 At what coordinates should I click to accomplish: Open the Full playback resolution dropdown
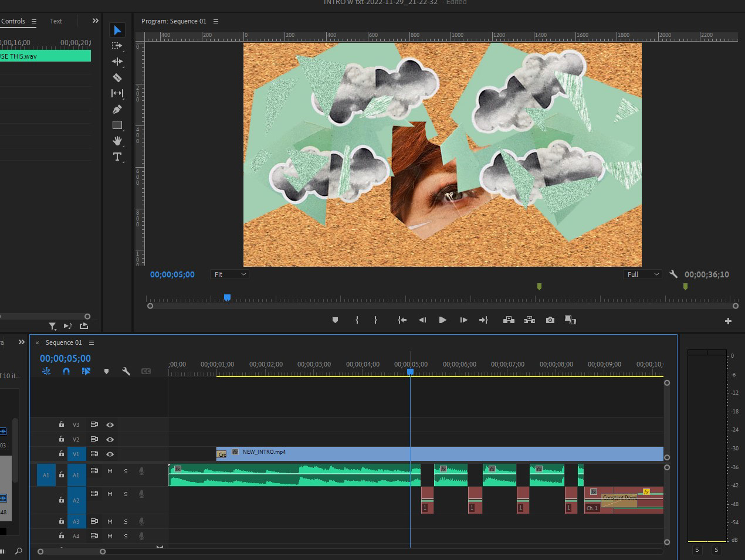click(x=643, y=274)
